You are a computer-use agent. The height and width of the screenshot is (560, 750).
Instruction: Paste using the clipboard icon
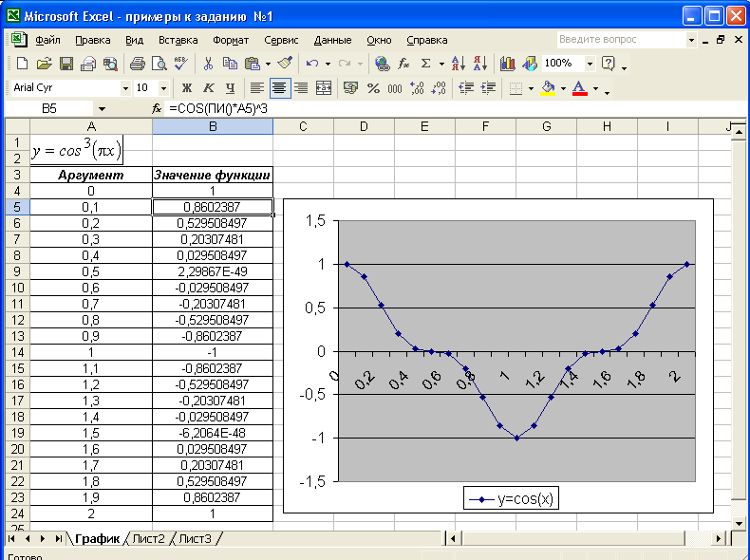253,64
